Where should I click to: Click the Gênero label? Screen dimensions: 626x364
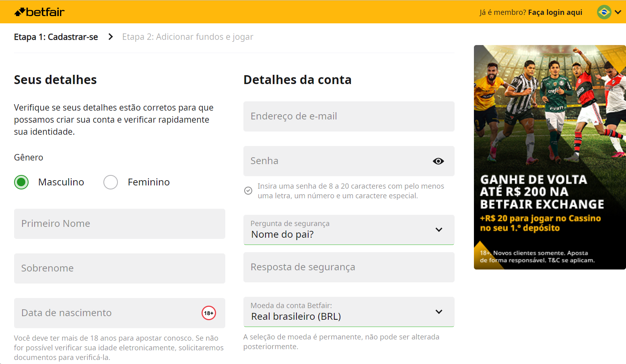coord(29,157)
